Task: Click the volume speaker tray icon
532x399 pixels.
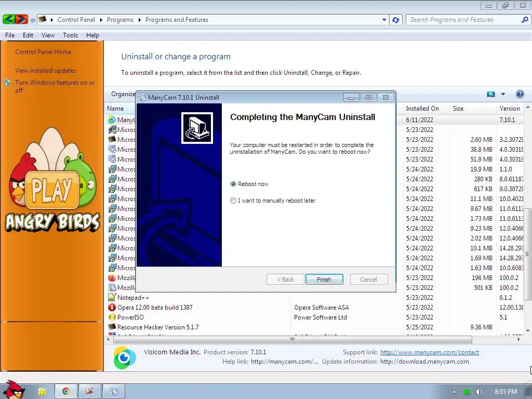Action: pyautogui.click(x=479, y=392)
